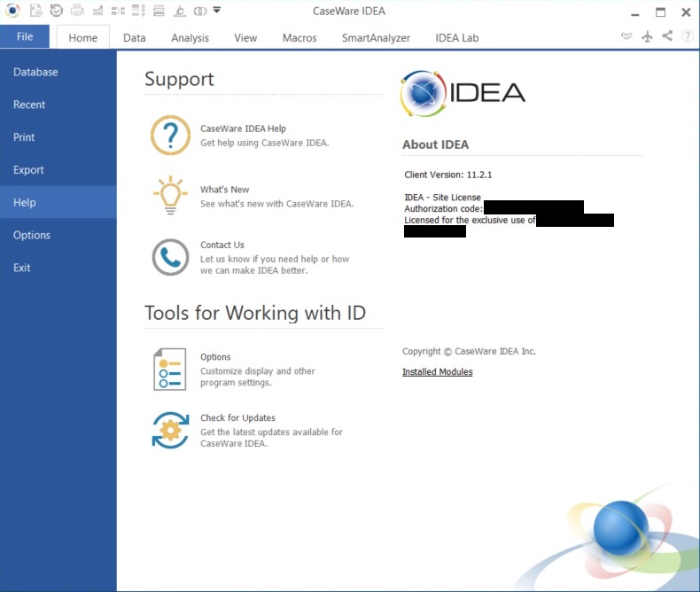Click the share icon near ribbon
The image size is (700, 592).
click(667, 35)
